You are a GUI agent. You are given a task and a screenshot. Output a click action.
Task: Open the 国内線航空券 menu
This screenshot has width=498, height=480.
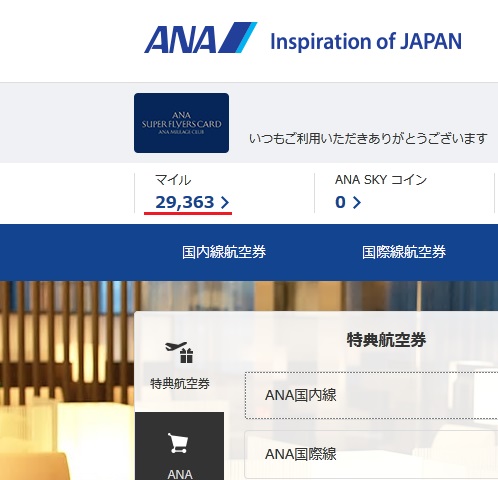[224, 252]
